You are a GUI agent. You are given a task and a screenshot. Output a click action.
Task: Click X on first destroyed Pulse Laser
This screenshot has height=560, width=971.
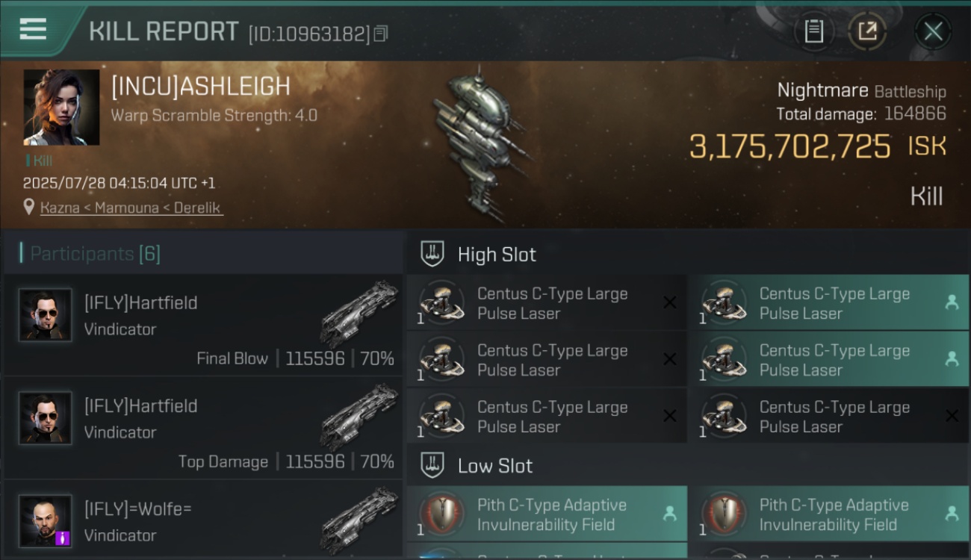click(x=670, y=302)
